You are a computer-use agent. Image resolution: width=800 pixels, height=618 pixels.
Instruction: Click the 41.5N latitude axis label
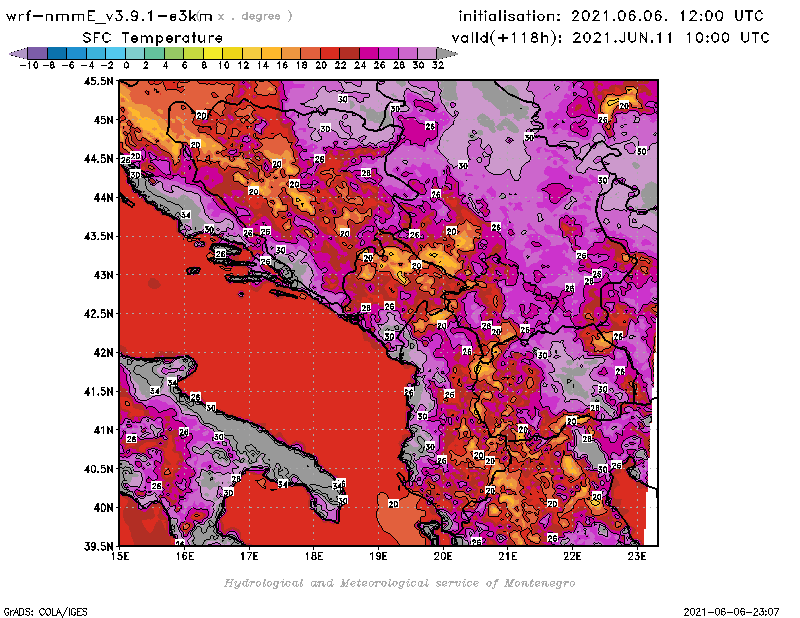(98, 391)
